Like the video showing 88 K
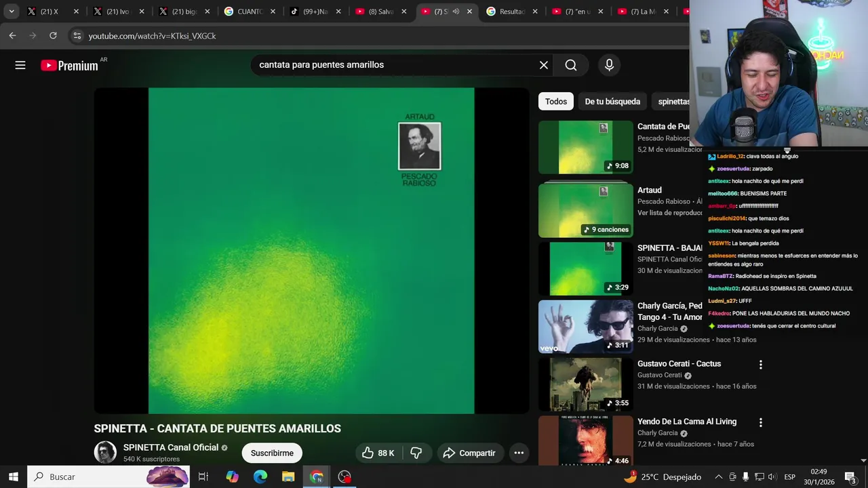Viewport: 868px width, 488px height. tap(378, 453)
